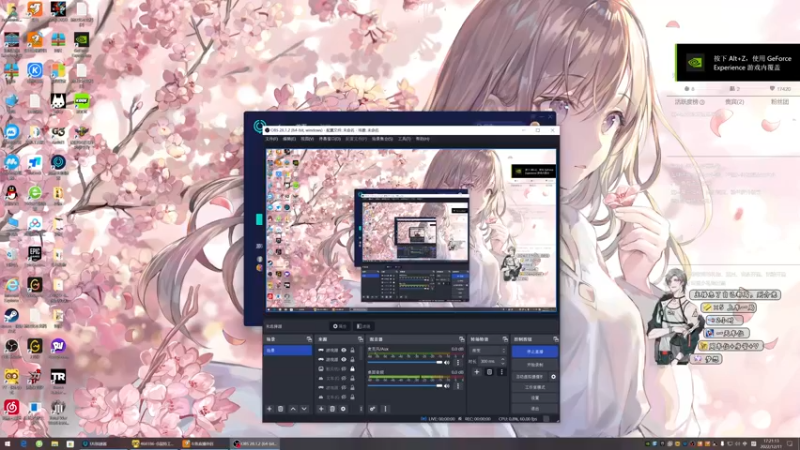This screenshot has width=800, height=450.
Task: Open virtual camera settings gear icon in Controls
Action: coord(554,377)
